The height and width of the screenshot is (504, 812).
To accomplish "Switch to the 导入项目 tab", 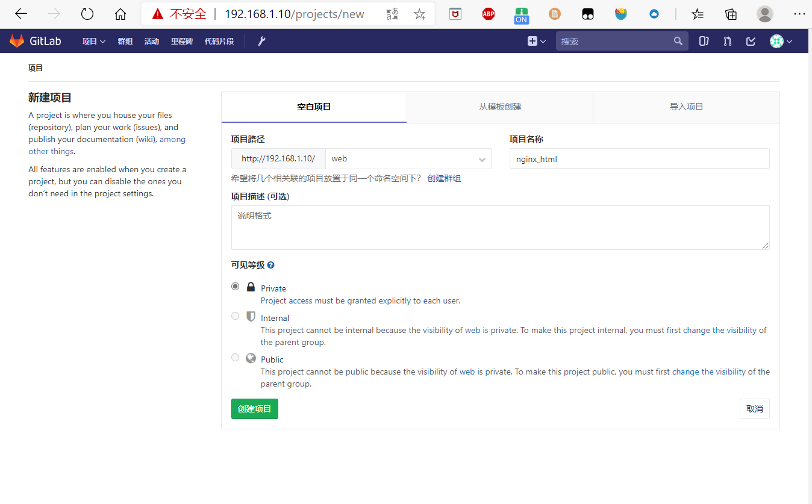I will coord(687,107).
